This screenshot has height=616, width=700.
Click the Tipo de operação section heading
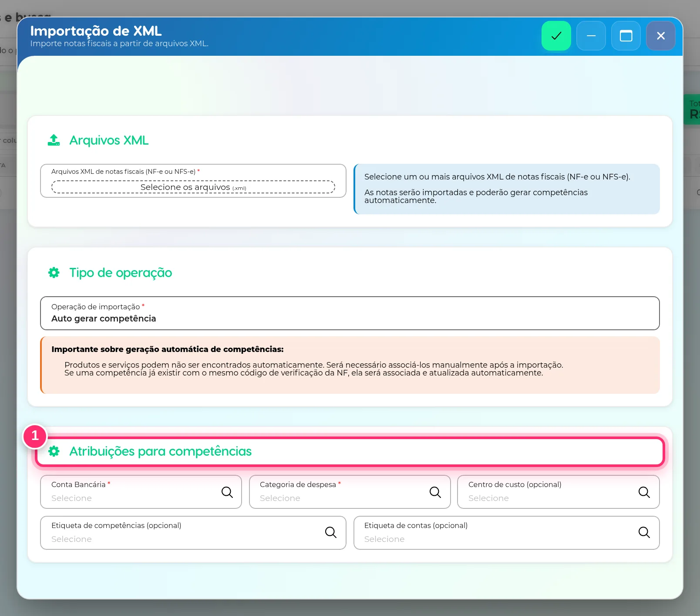tap(121, 273)
